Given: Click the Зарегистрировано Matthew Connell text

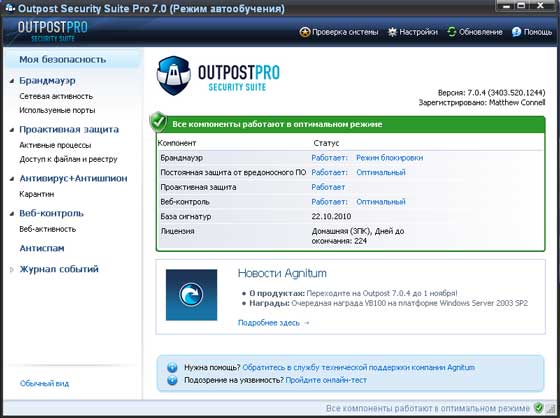Looking at the screenshot, I should click(482, 103).
